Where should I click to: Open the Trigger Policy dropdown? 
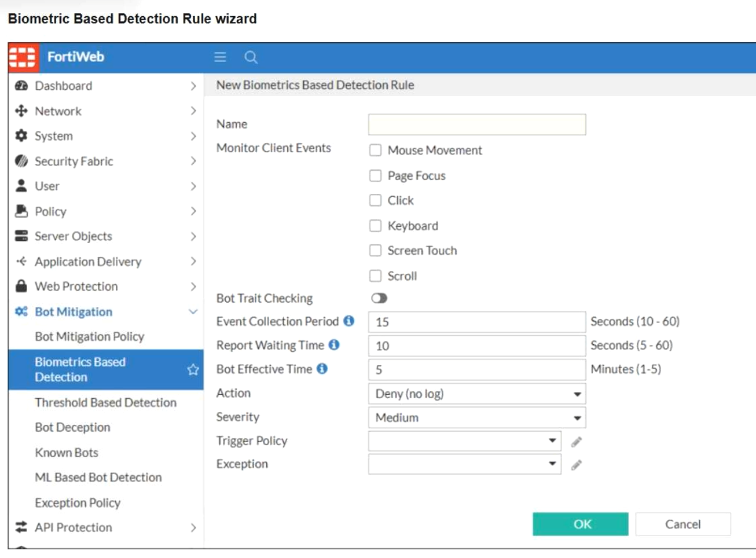tap(465, 441)
